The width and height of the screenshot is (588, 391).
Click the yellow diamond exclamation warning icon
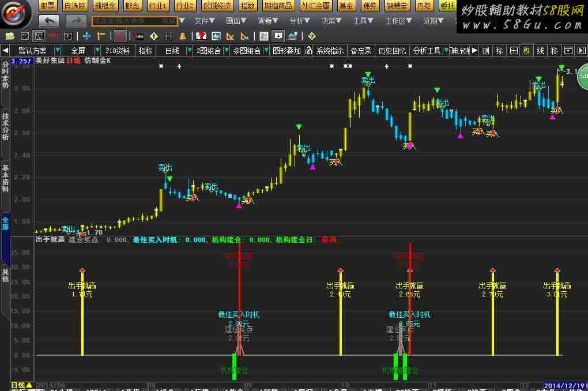153,36
